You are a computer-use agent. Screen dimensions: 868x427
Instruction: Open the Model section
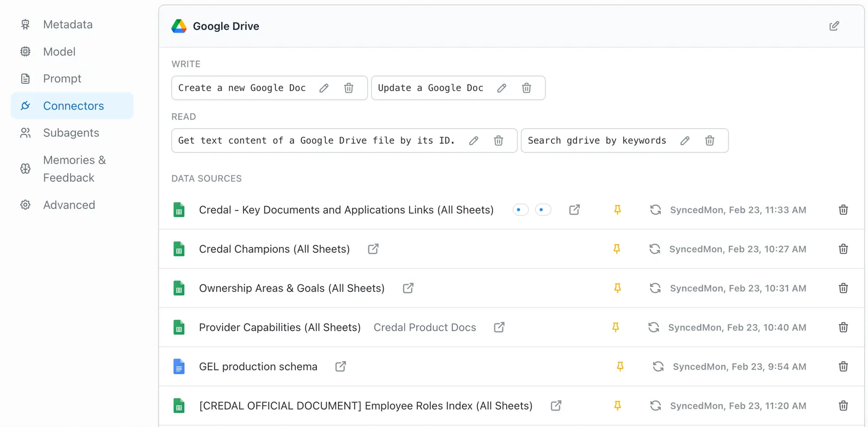coord(72,52)
